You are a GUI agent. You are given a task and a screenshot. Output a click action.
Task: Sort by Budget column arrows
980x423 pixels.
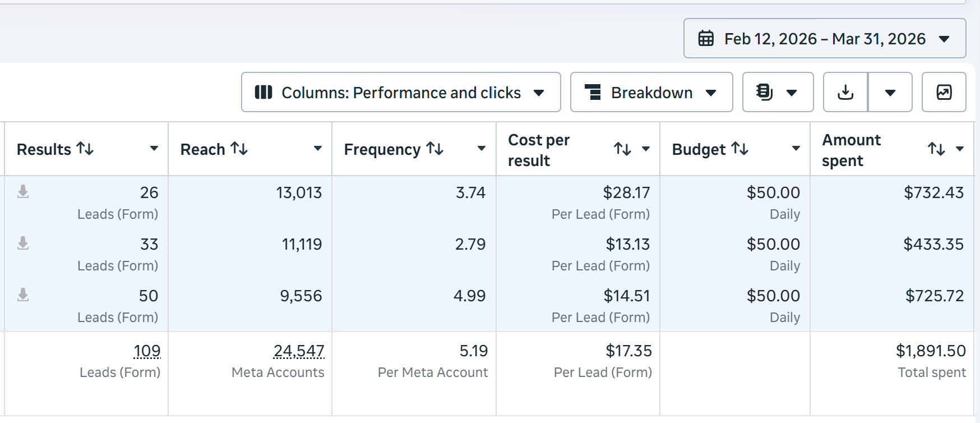(740, 149)
